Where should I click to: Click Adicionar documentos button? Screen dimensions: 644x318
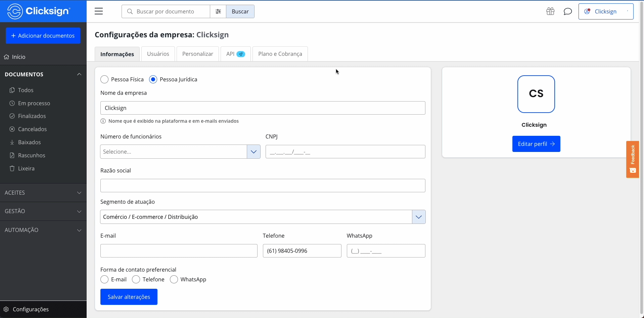click(43, 36)
